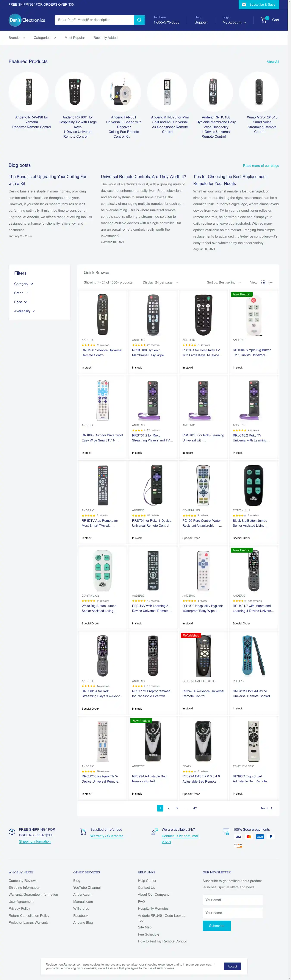Screen dimensions: 291x980
Task: Switch to list view icon
Action: point(271,282)
